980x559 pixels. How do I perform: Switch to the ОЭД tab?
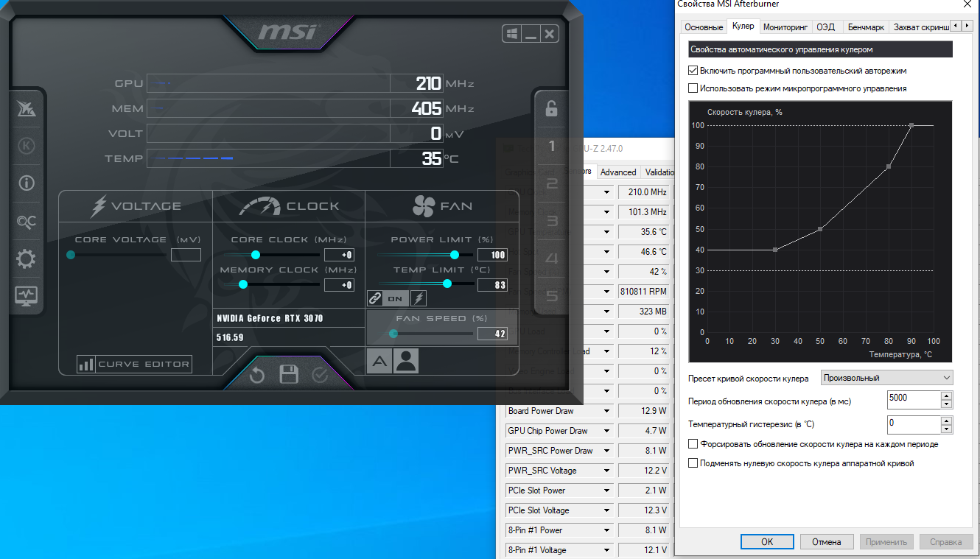pos(826,27)
